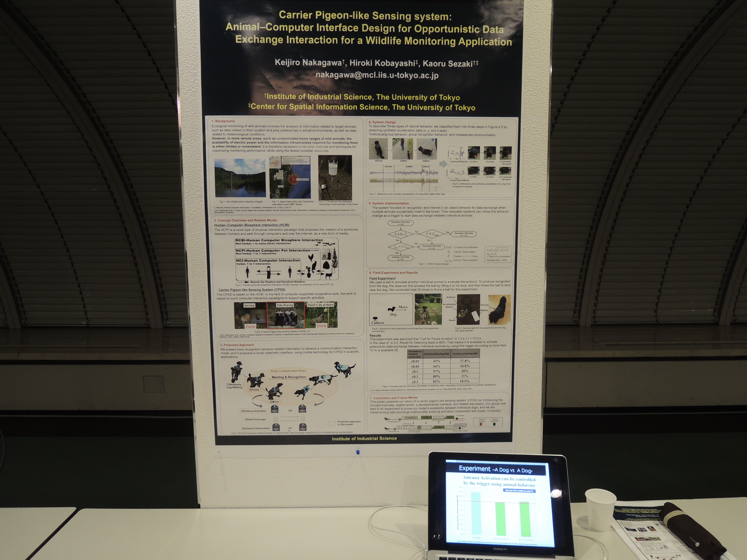Click the "Proposed approach in this poster" legend
This screenshot has height=560, width=747.
click(345, 423)
